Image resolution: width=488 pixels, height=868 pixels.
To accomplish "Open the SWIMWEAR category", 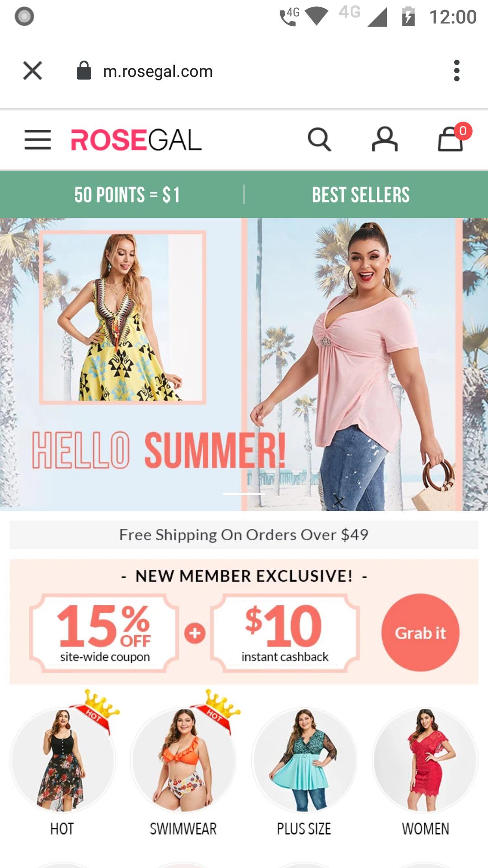I will coord(183,760).
